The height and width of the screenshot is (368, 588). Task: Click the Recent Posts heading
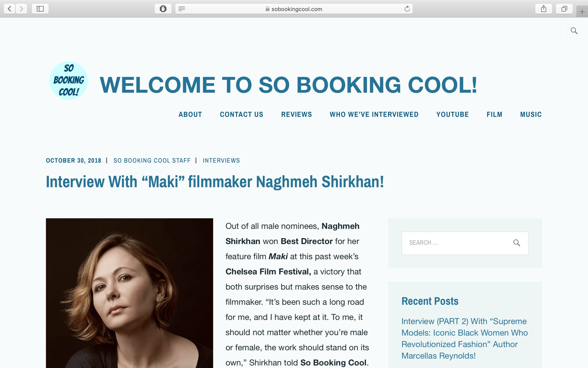[x=430, y=301]
